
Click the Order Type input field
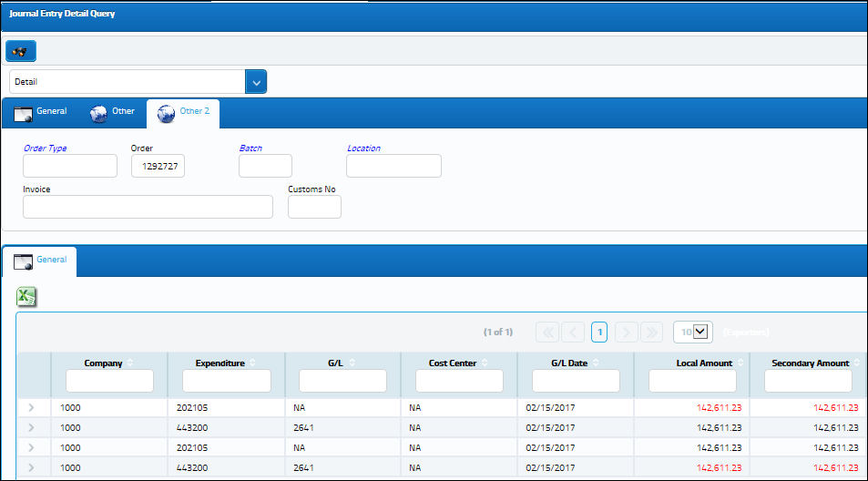click(x=70, y=166)
